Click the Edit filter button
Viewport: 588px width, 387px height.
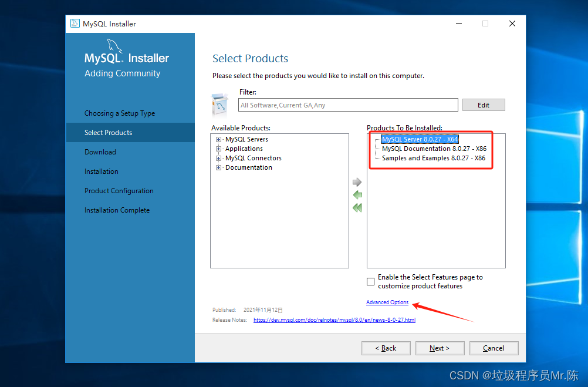click(x=484, y=105)
